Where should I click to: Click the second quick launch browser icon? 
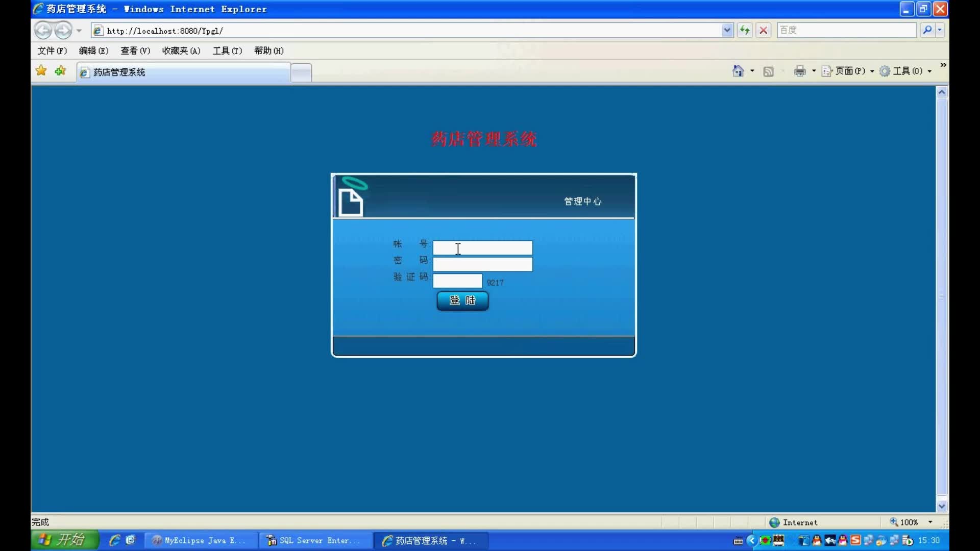(x=131, y=540)
